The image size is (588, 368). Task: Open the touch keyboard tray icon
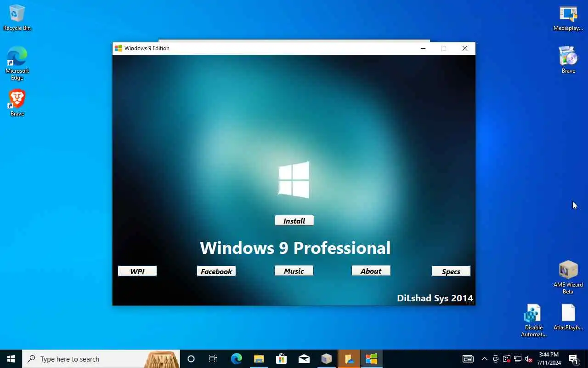468,359
